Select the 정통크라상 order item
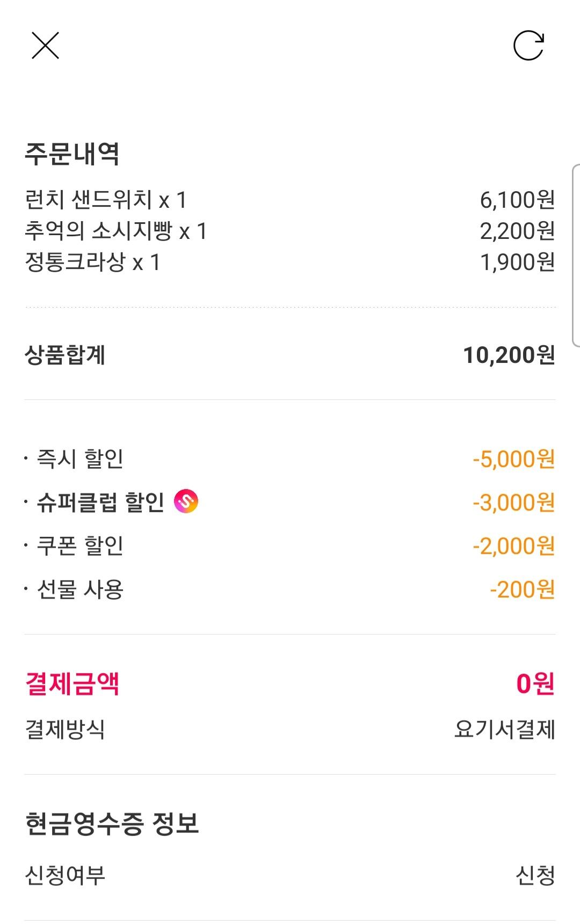 tap(92, 263)
